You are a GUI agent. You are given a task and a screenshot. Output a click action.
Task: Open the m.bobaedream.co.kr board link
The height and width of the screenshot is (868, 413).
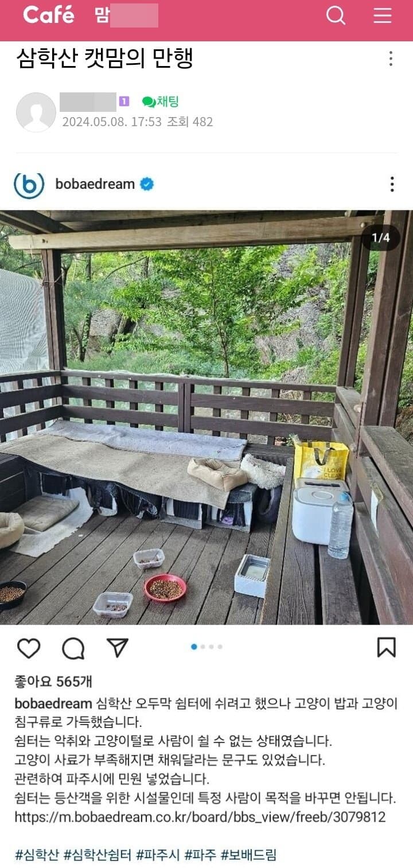pyautogui.click(x=200, y=817)
